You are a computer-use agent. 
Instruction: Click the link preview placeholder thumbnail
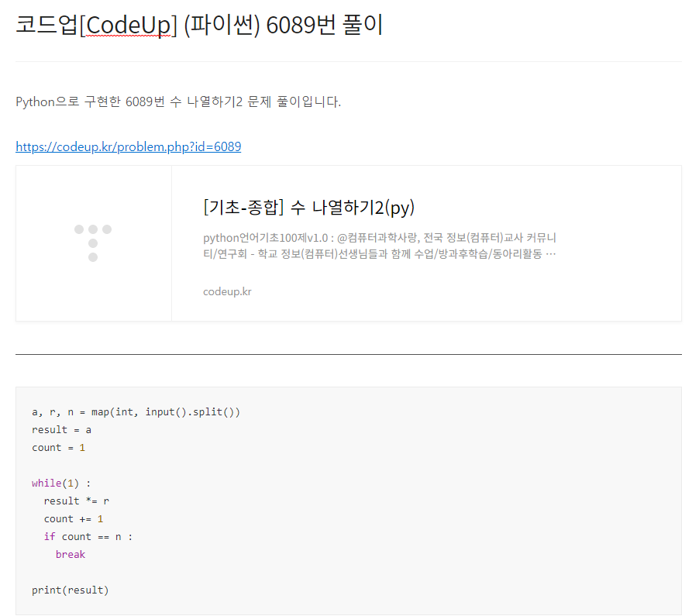click(94, 243)
